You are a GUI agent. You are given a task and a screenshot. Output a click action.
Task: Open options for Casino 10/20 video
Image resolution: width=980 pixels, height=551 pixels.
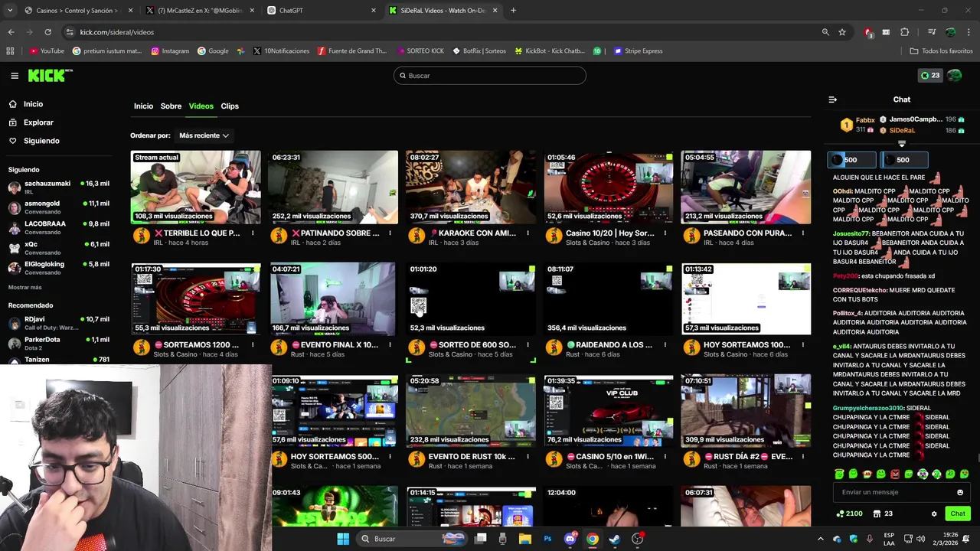pyautogui.click(x=665, y=233)
